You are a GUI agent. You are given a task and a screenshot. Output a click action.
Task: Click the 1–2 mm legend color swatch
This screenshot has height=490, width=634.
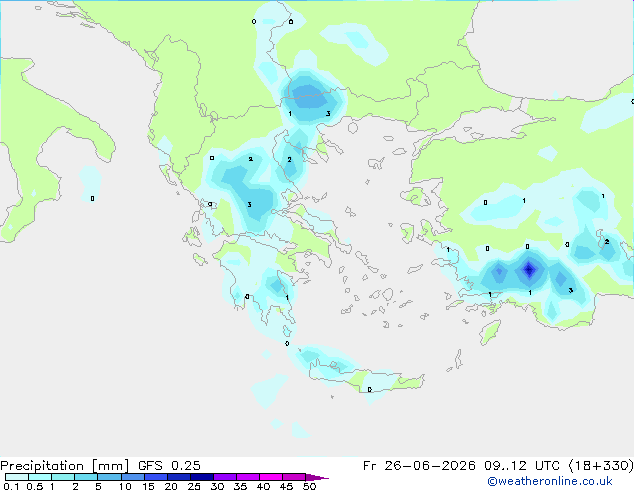[63, 477]
